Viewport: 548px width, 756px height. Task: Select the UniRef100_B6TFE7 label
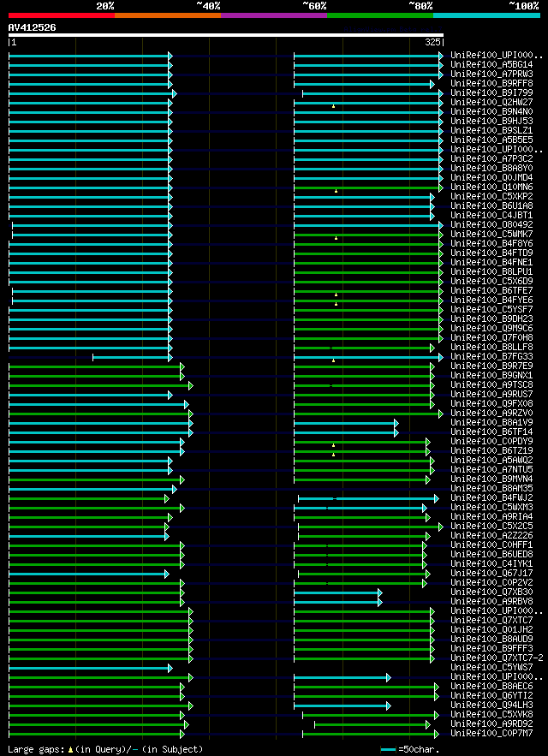coord(491,291)
